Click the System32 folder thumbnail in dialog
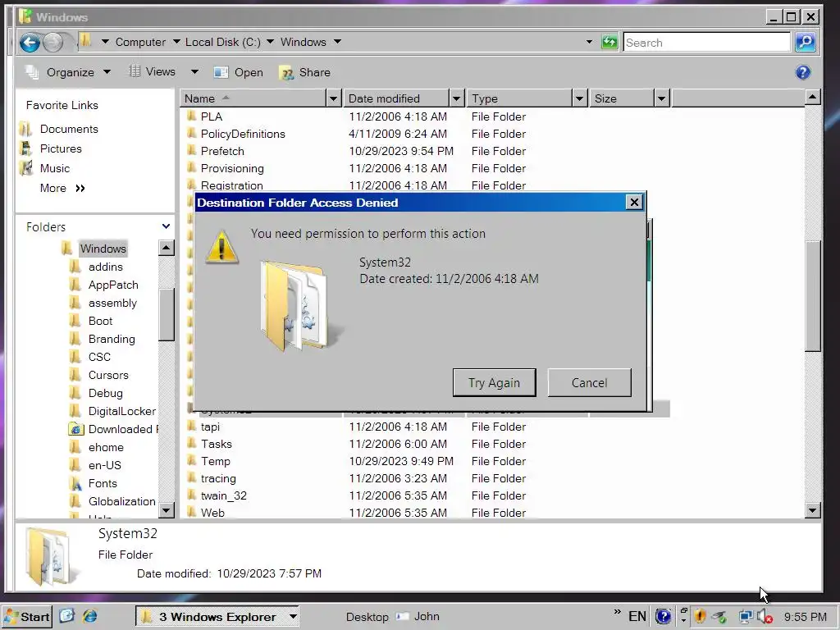 pos(300,305)
